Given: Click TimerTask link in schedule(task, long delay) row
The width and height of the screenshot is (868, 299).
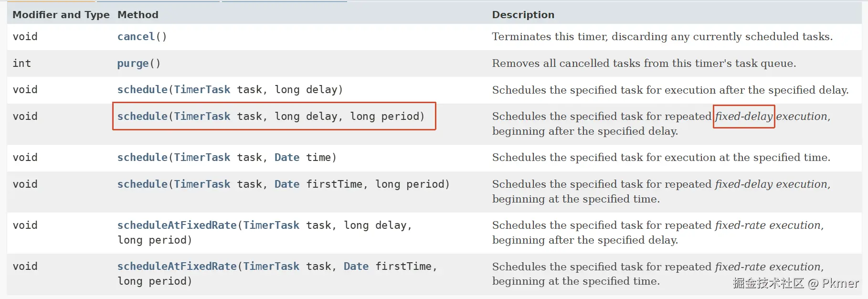Looking at the screenshot, I should (202, 90).
